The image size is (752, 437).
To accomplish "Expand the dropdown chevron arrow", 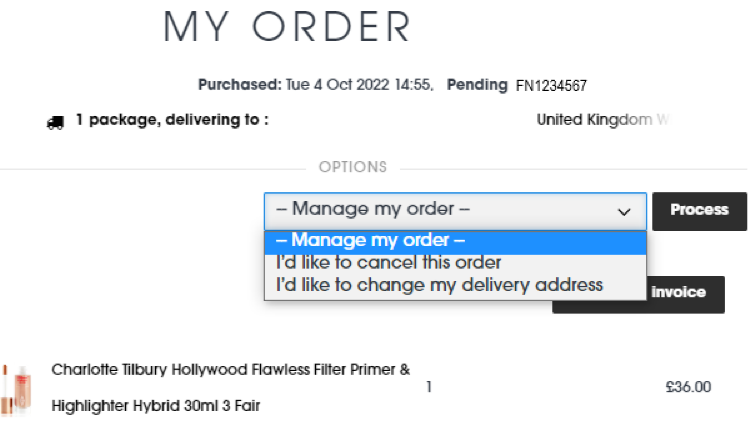I will (624, 212).
